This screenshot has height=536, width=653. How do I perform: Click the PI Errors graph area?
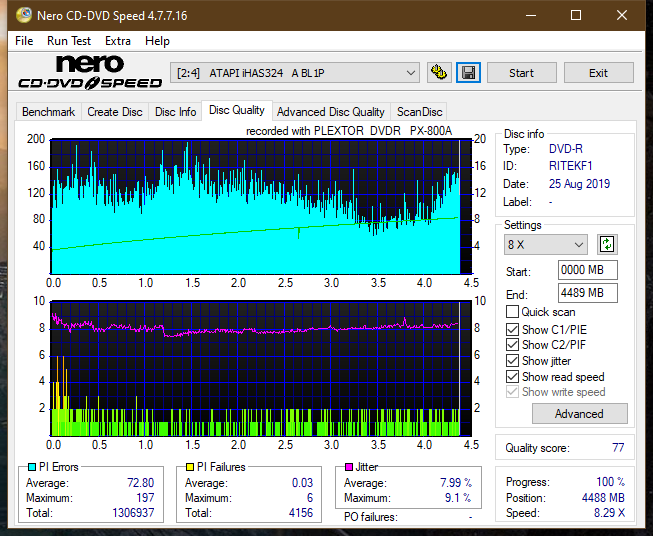(261, 207)
